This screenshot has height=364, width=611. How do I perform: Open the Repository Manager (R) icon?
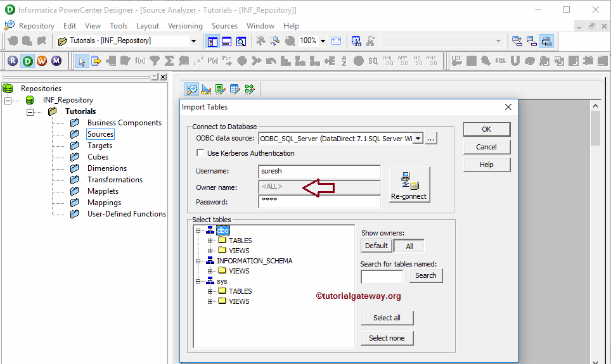[13, 61]
